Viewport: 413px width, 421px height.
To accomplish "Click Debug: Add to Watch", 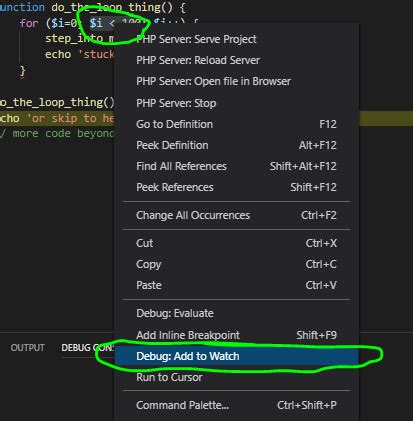I will [x=236, y=356].
